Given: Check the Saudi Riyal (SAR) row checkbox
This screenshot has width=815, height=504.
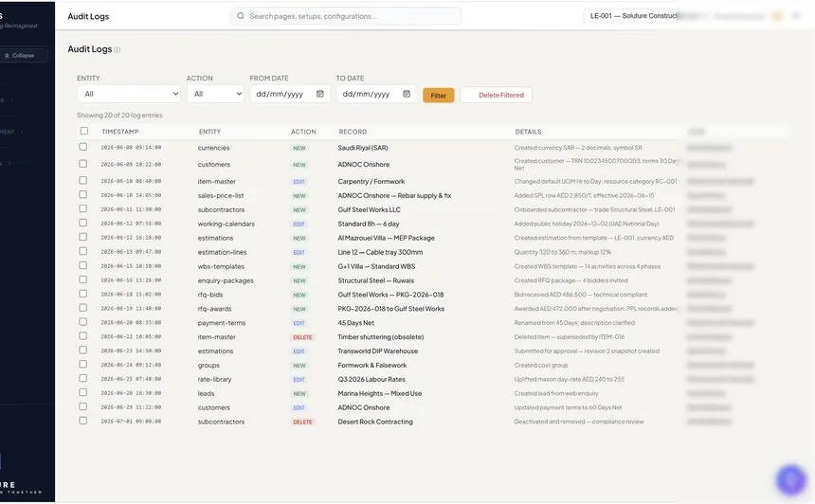Looking at the screenshot, I should (83, 147).
